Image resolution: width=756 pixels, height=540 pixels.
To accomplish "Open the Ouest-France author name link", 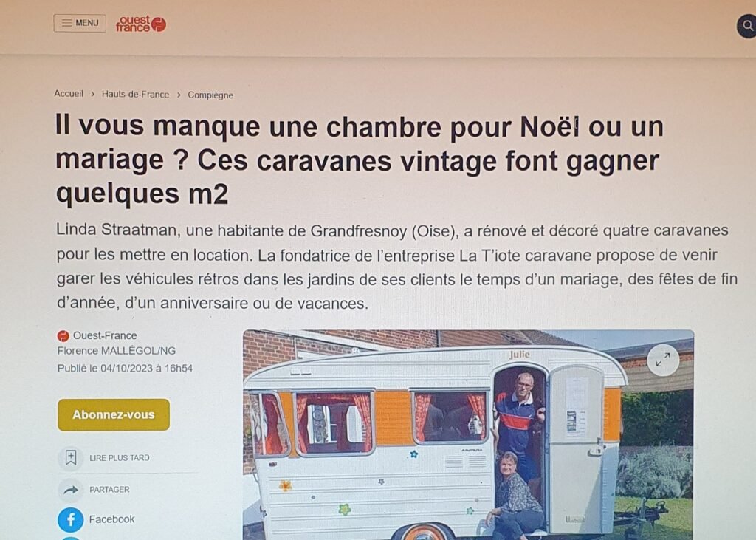I will pyautogui.click(x=105, y=335).
